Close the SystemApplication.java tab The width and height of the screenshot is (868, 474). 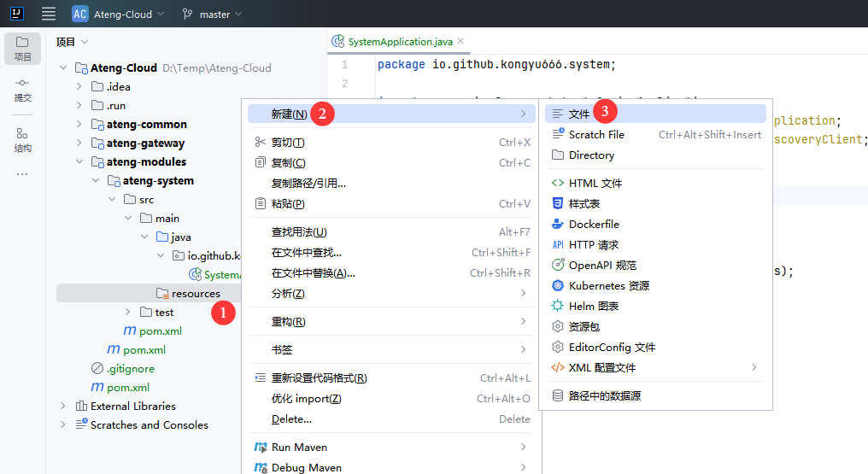click(460, 41)
